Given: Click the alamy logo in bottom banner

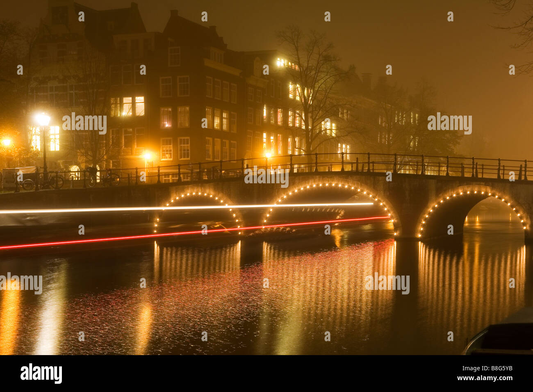Looking at the screenshot, I should pyautogui.click(x=41, y=374).
